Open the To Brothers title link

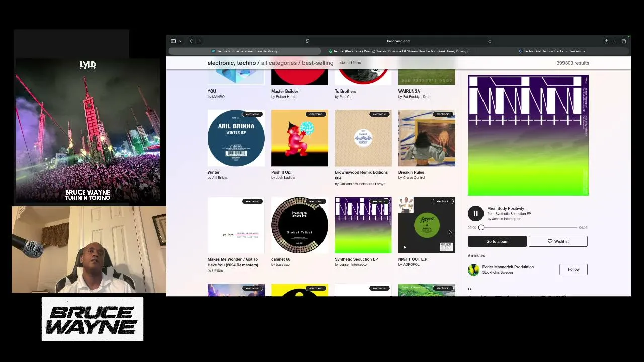pos(346,91)
